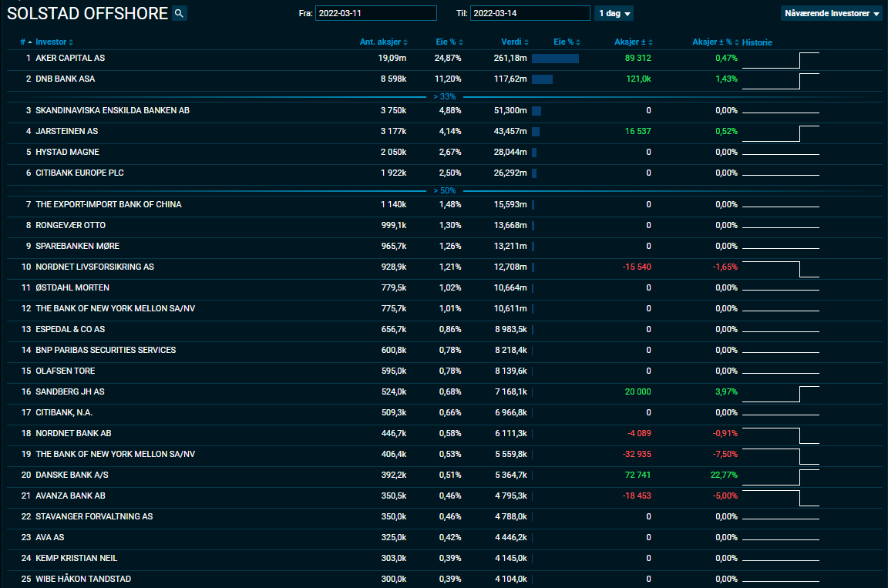Edit the Fra date field 2022-03-11
Image resolution: width=888 pixels, height=588 pixels.
pos(376,13)
